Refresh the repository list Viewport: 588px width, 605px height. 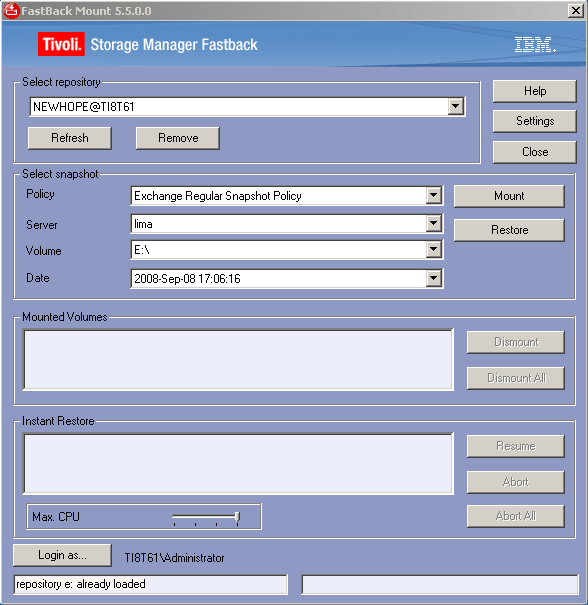click(70, 138)
